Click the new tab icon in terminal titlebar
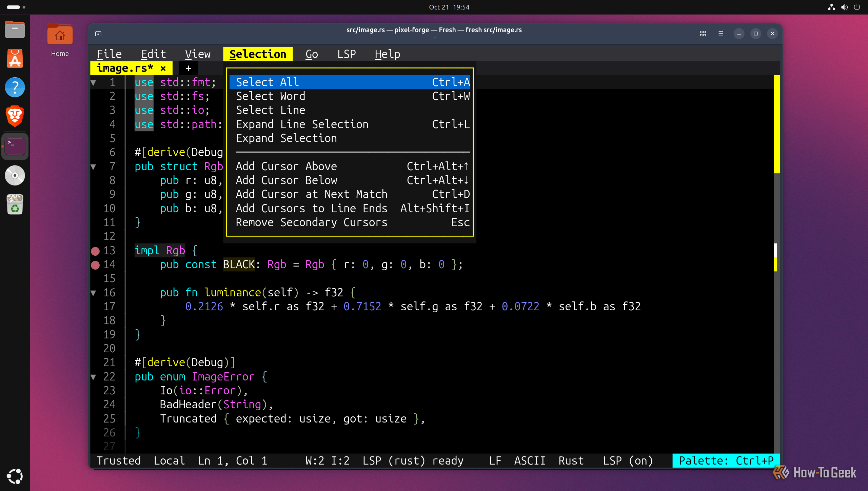This screenshot has height=491, width=868. tap(98, 34)
